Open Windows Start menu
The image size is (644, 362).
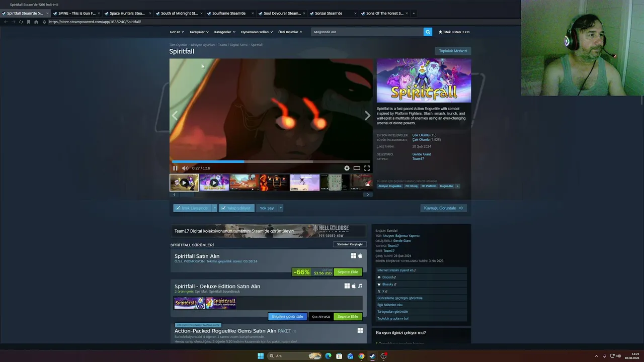(x=261, y=356)
